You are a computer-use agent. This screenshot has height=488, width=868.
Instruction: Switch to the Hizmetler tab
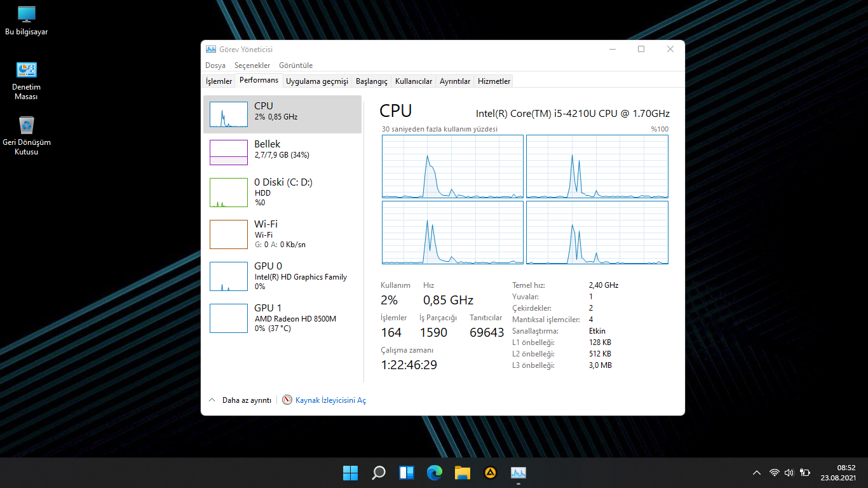(x=494, y=81)
